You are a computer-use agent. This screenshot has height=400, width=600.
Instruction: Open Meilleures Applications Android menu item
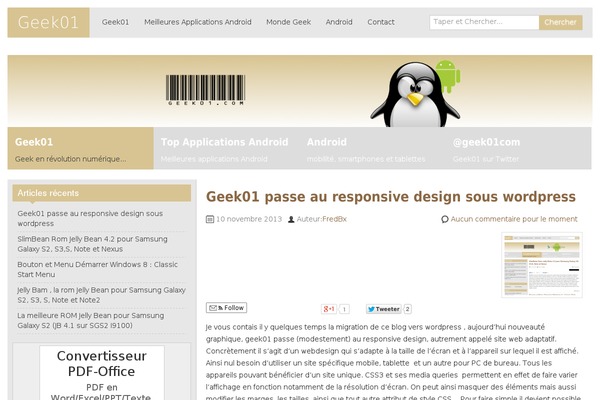click(198, 22)
